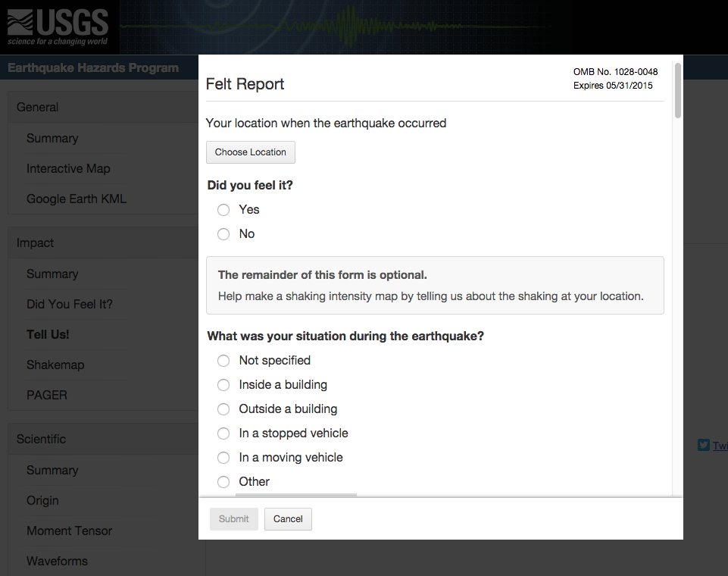This screenshot has height=576, width=728.
Task: Open Did You Feel It? page
Action: pos(70,304)
